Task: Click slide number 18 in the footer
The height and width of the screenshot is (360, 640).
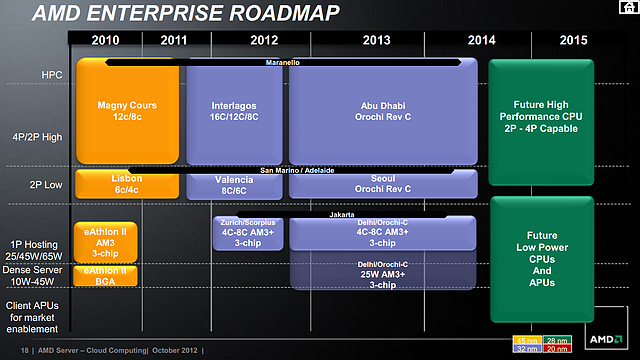Action: [24, 351]
